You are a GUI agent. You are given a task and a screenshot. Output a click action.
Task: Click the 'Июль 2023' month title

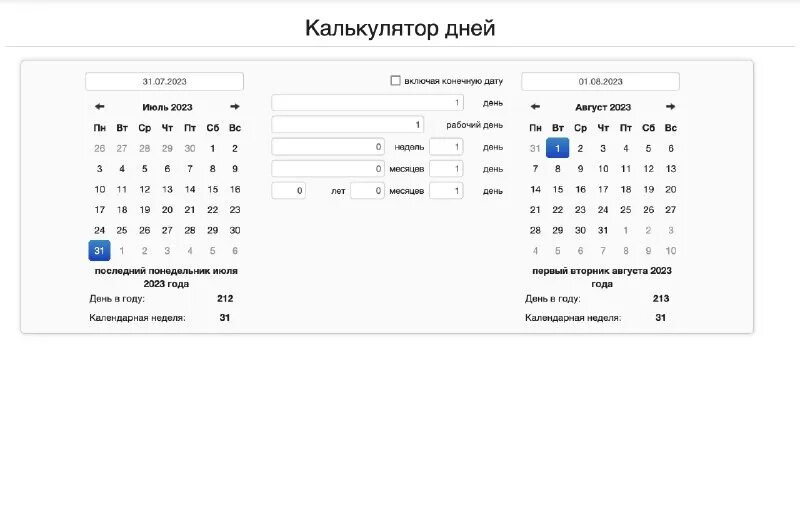[x=167, y=107]
